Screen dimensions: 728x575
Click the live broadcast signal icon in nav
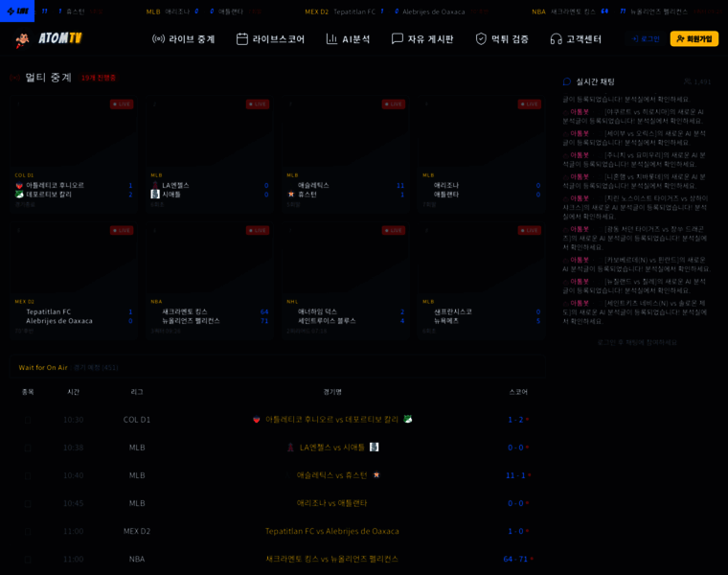pyautogui.click(x=158, y=39)
